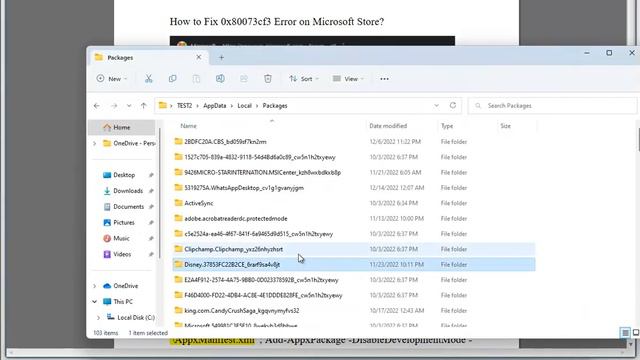
Task: Open the See more ellipsis menu
Action: (384, 79)
